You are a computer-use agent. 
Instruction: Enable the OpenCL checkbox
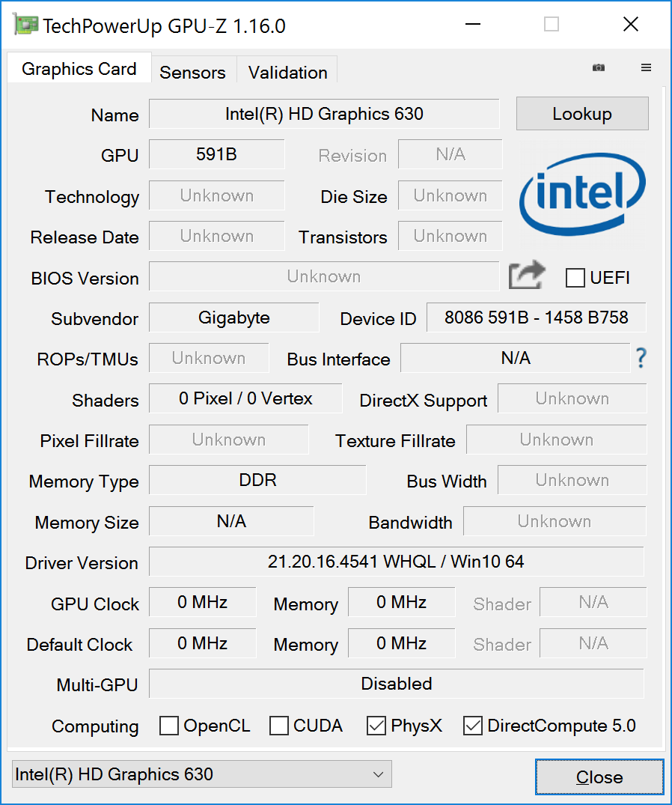click(x=170, y=726)
